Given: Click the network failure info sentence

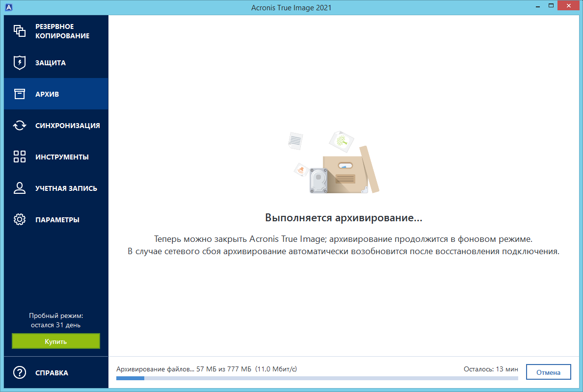Looking at the screenshot, I should [343, 251].
